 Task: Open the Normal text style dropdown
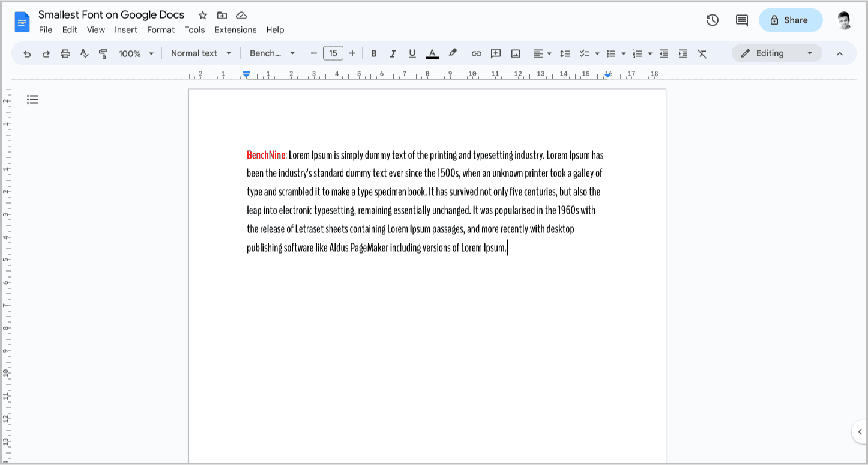tap(201, 53)
